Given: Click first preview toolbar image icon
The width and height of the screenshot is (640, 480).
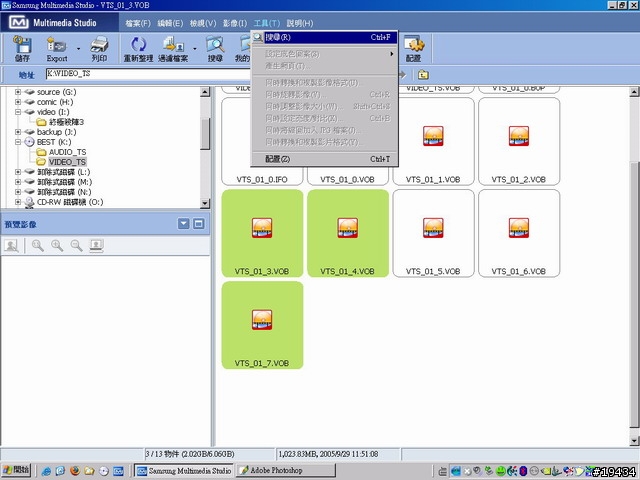Looking at the screenshot, I should click(11, 245).
